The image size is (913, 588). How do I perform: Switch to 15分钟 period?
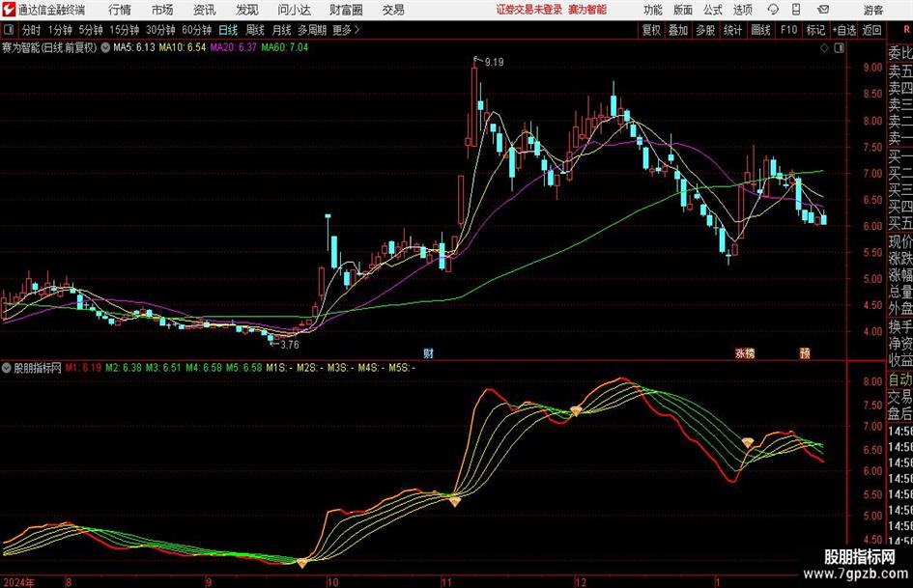[x=124, y=30]
